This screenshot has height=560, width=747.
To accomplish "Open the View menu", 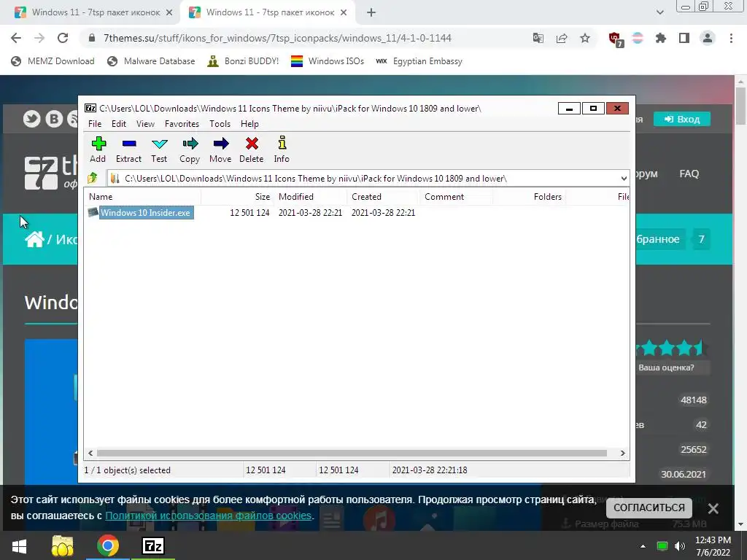I will [145, 124].
